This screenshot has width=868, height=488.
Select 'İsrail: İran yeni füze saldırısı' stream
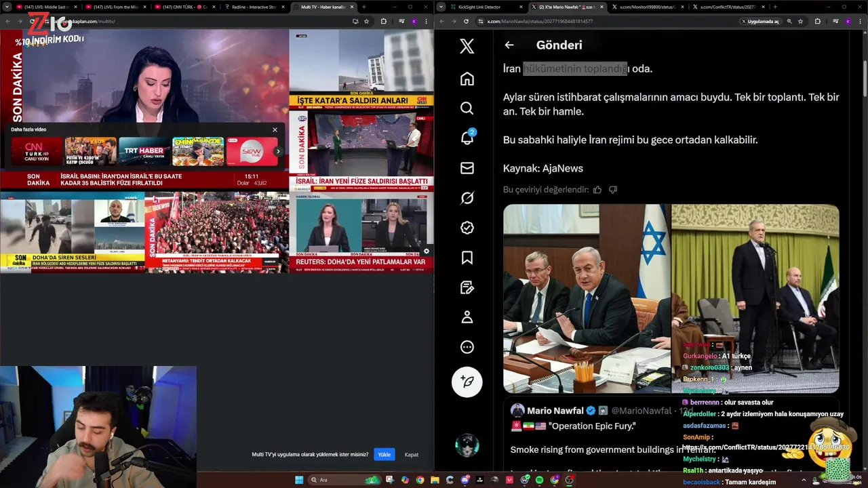[x=361, y=150]
